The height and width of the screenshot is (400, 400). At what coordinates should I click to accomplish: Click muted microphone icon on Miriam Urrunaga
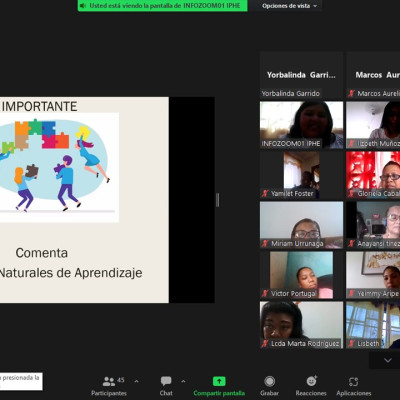[x=265, y=244]
